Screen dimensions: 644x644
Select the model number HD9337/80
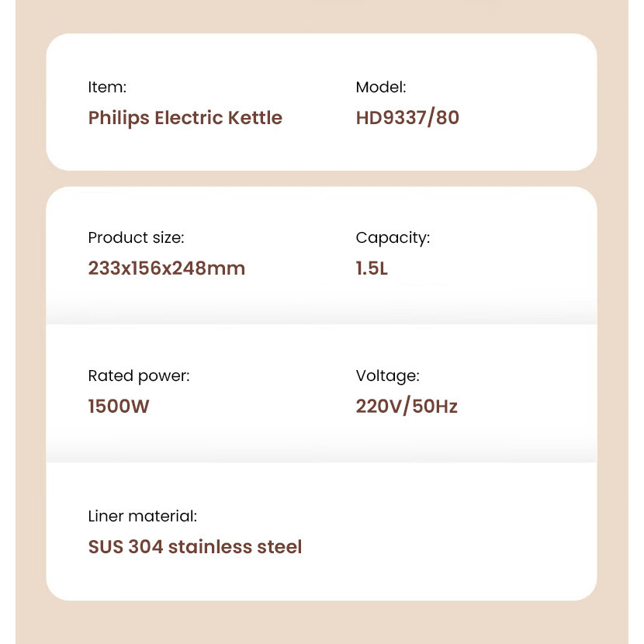tap(407, 118)
